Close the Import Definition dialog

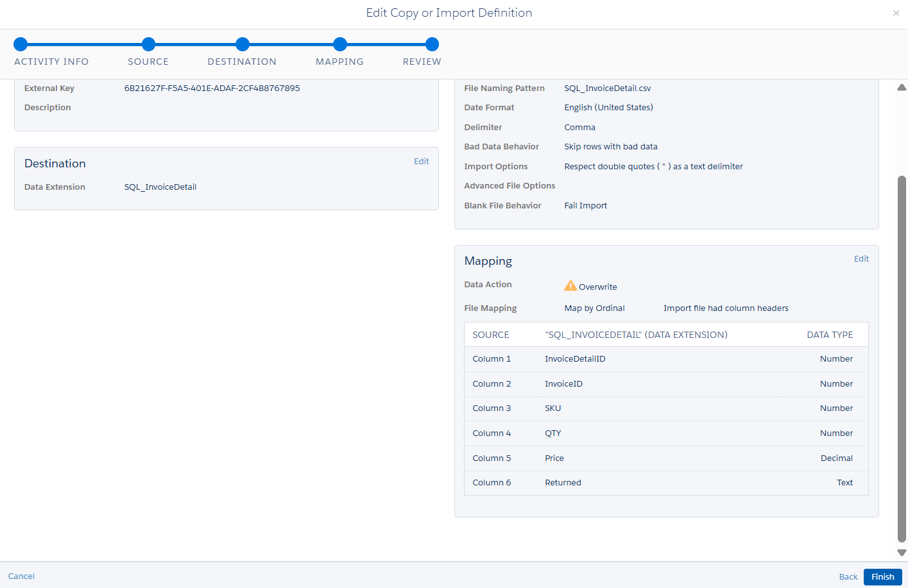tap(896, 13)
